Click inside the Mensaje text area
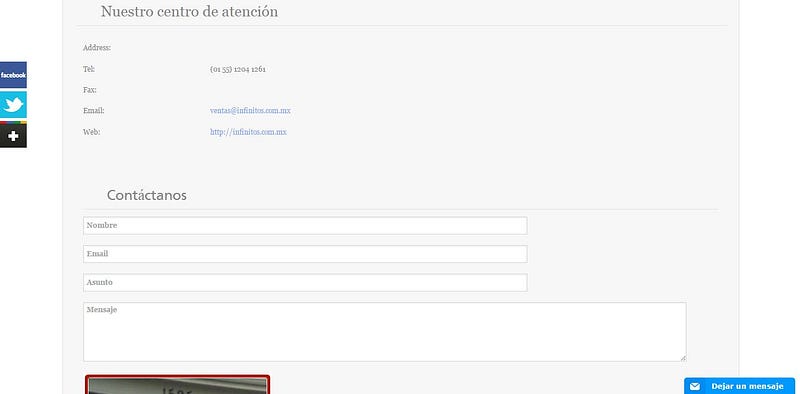Screen dimensions: 800x394 (385, 332)
